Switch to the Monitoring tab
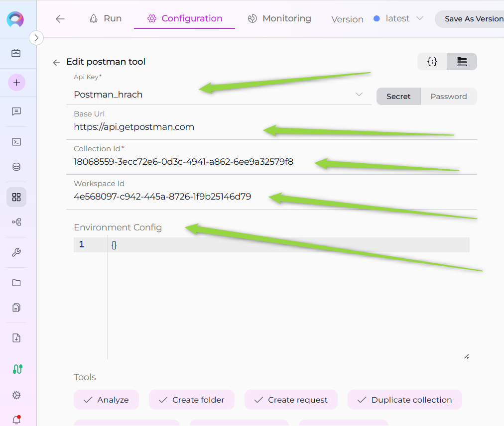504x426 pixels. coord(279,18)
